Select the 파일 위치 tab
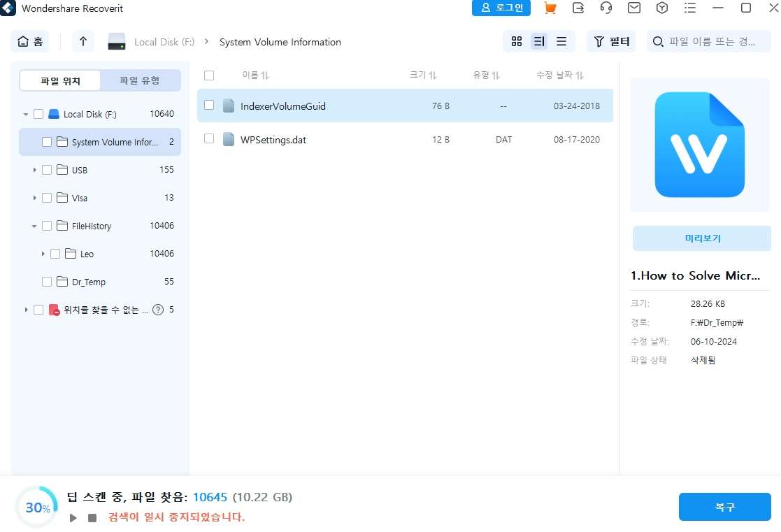The height and width of the screenshot is (532, 781). [60, 81]
